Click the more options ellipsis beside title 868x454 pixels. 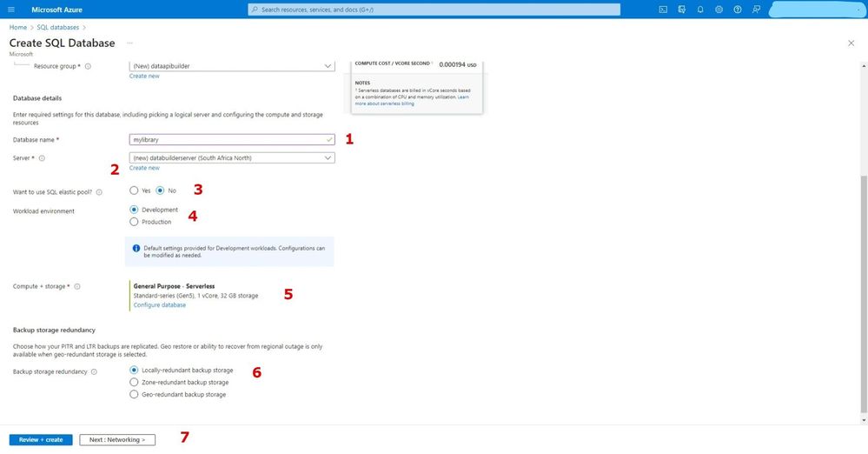(x=129, y=43)
